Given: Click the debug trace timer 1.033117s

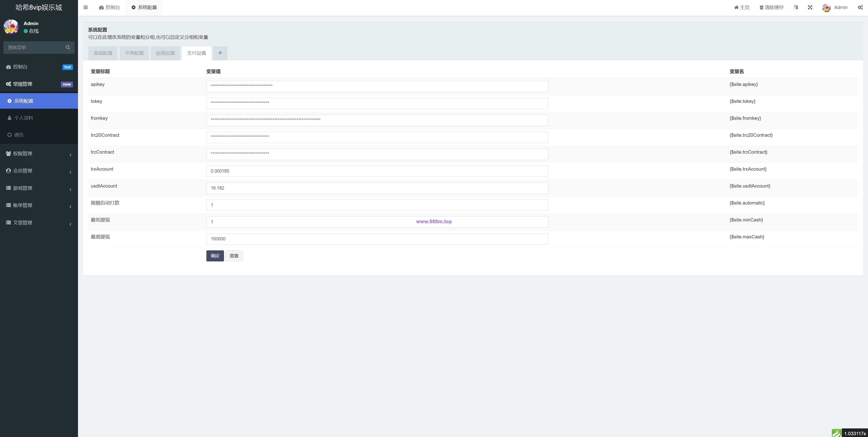Looking at the screenshot, I should pyautogui.click(x=854, y=433).
